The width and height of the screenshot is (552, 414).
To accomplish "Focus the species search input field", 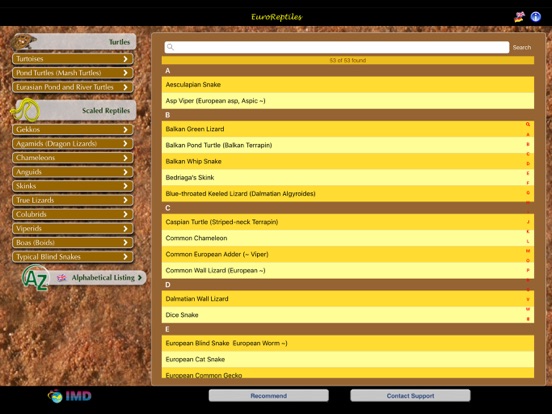I will coord(337,47).
